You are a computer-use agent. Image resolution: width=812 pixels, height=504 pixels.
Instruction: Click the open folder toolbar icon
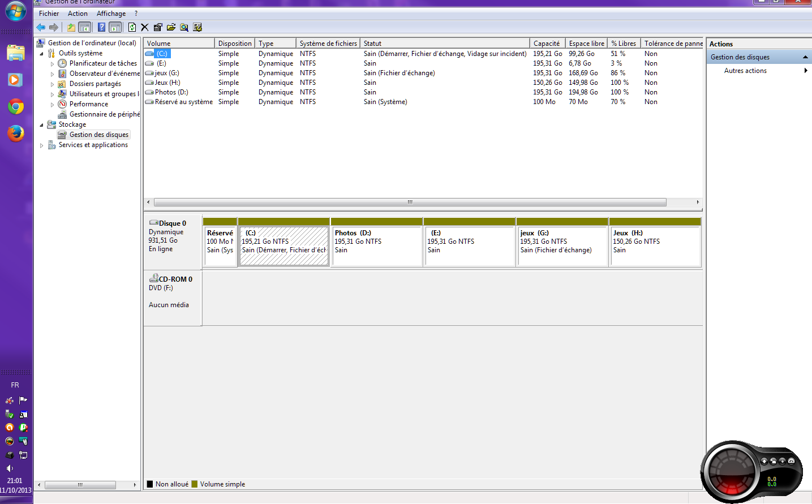(x=171, y=27)
